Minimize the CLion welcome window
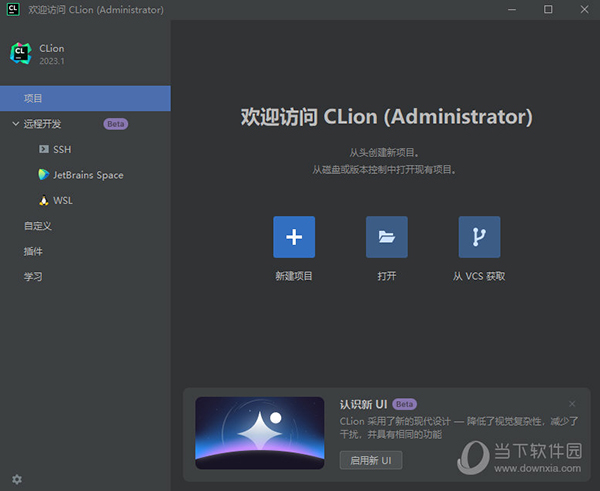Image resolution: width=600 pixels, height=491 pixels. click(x=512, y=10)
